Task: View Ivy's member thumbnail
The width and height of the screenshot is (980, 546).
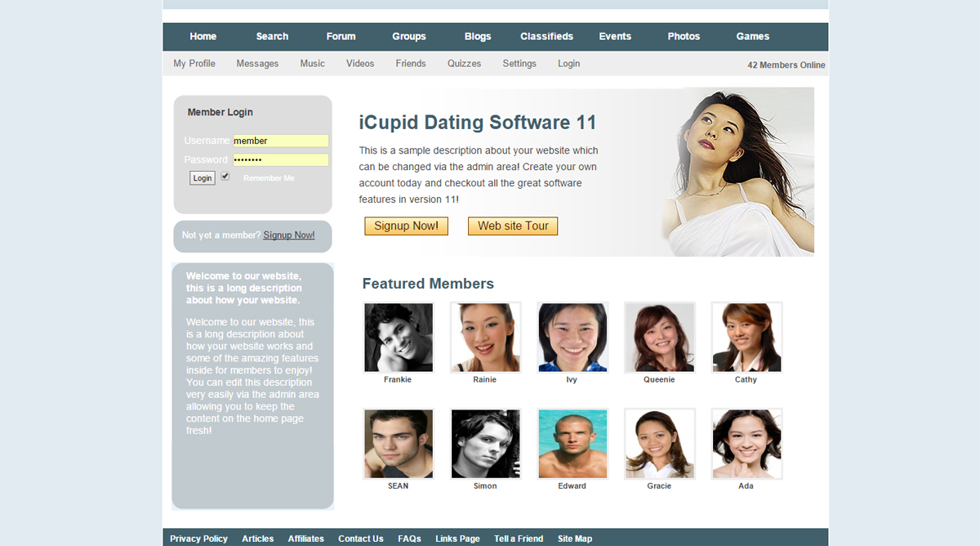Action: click(572, 338)
